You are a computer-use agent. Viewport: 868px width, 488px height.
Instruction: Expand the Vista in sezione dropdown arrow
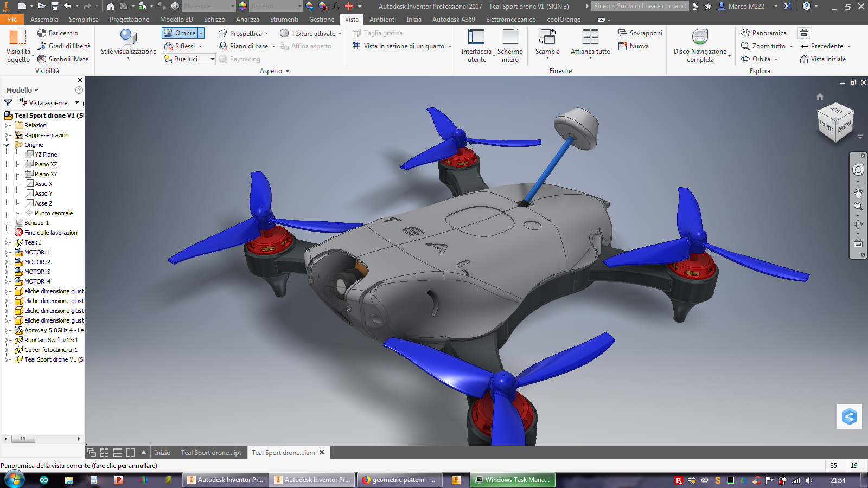point(450,46)
